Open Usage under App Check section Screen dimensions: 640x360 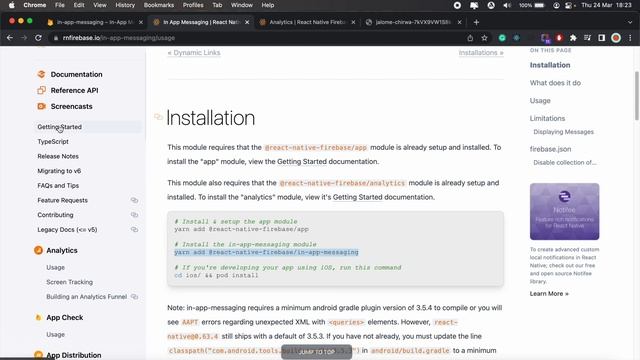(x=56, y=334)
